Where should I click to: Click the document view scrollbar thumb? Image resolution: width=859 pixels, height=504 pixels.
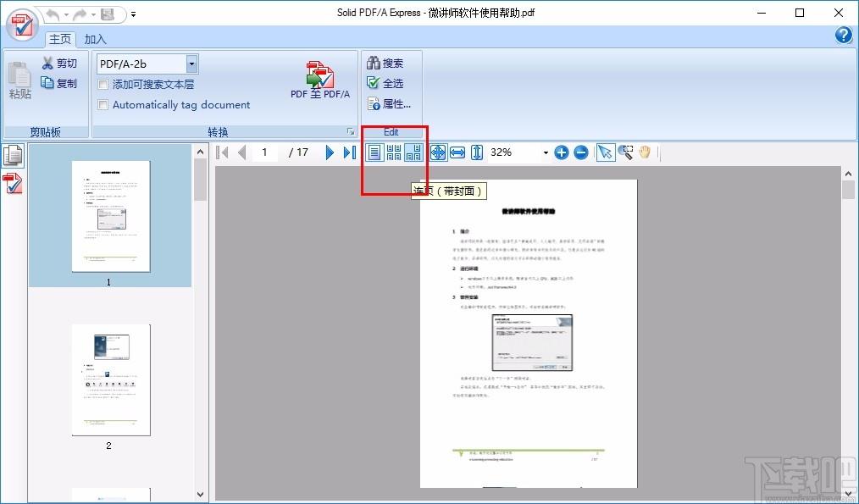click(x=849, y=190)
